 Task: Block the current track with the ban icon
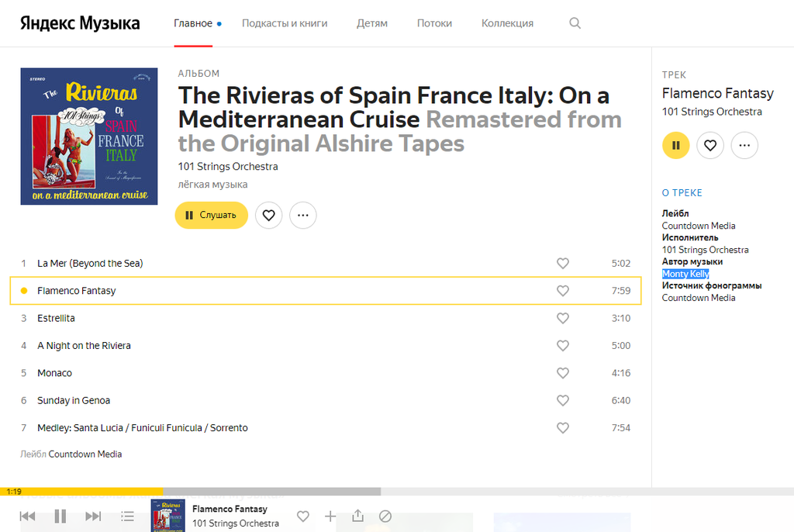(x=385, y=516)
